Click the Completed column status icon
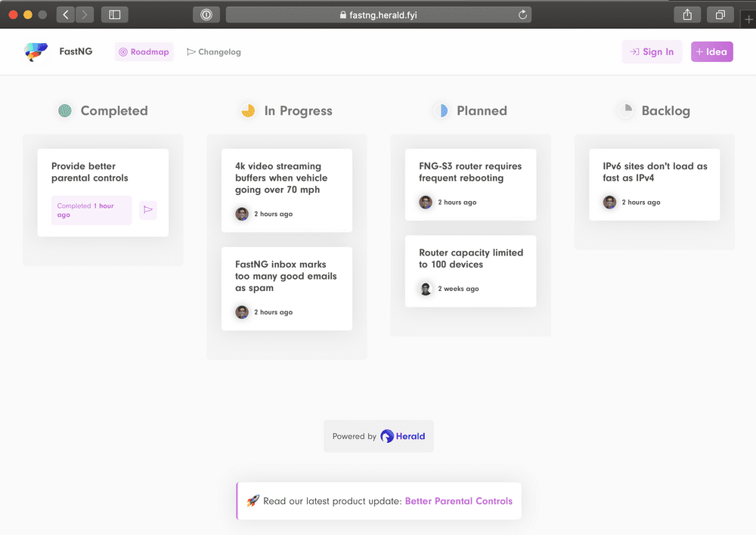The height and width of the screenshot is (535, 756). click(65, 110)
